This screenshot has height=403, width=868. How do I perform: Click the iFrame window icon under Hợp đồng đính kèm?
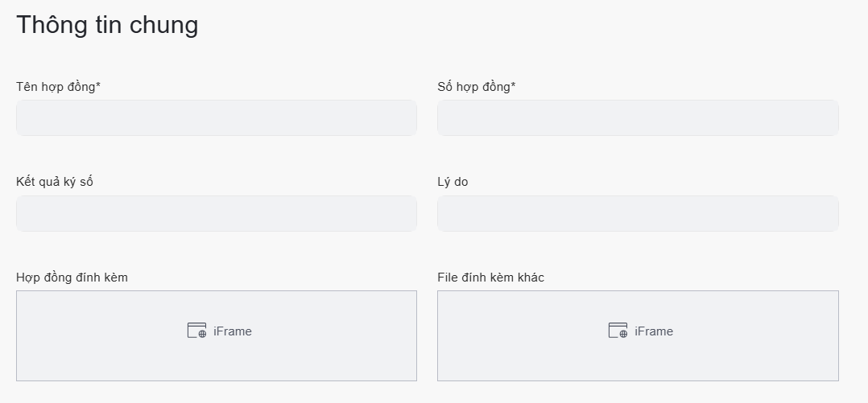[x=196, y=331]
